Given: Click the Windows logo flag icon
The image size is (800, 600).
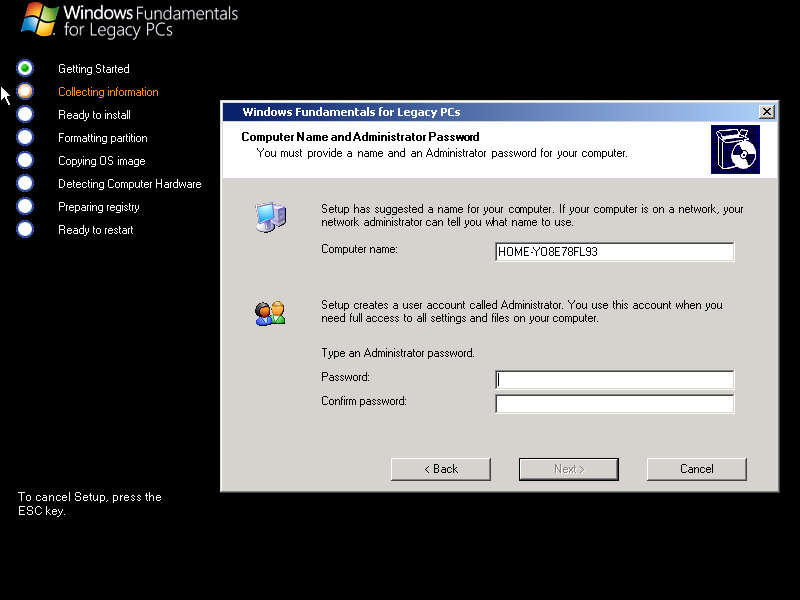Looking at the screenshot, I should (38, 20).
